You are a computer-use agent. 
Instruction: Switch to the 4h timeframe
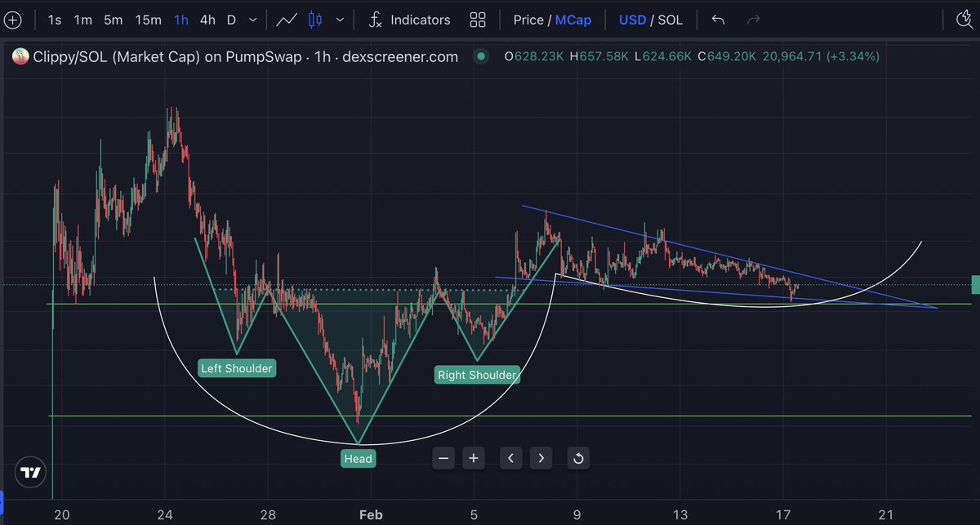[x=209, y=20]
